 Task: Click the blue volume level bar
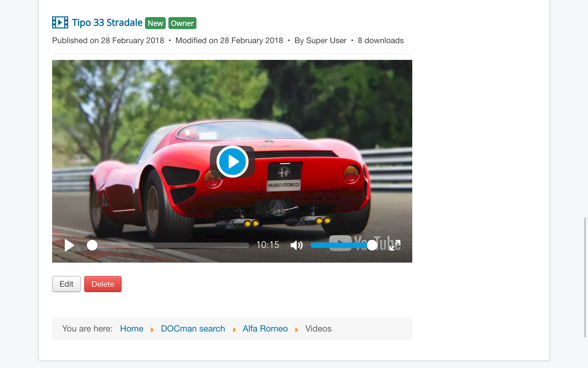[x=337, y=245]
